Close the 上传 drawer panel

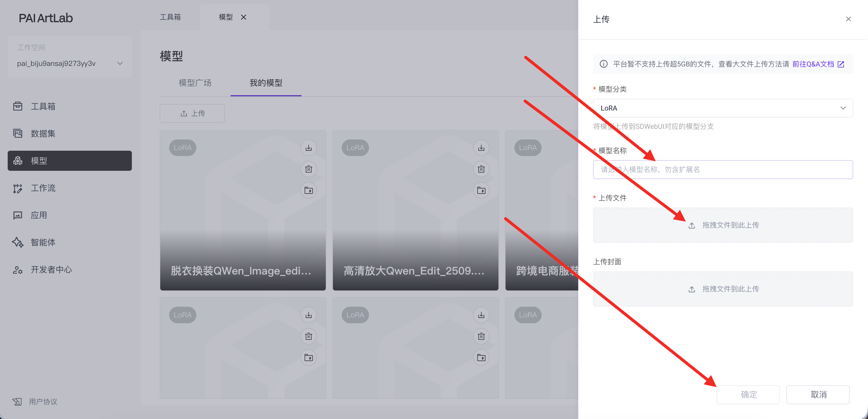tap(848, 19)
